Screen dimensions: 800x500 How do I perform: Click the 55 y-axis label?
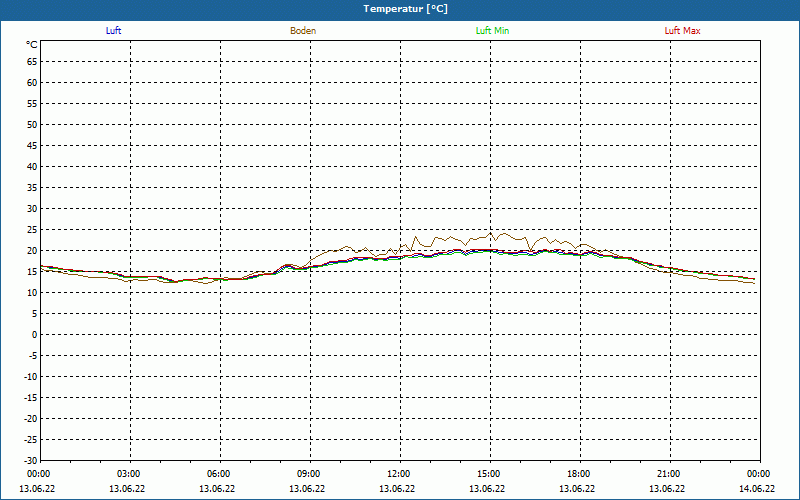pyautogui.click(x=32, y=104)
